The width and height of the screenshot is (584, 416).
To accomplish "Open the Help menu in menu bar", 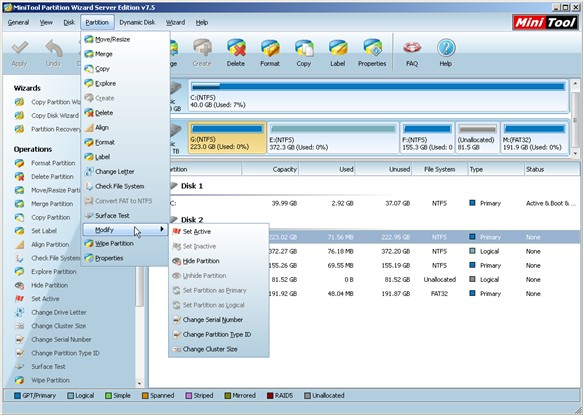I will 202,23.
